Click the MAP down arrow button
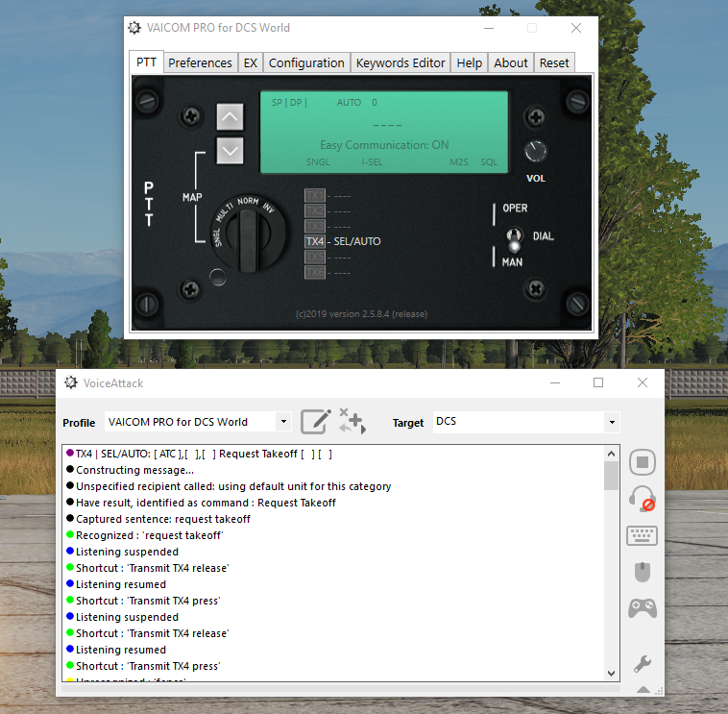Viewport: 728px width, 714px height. coord(230,151)
